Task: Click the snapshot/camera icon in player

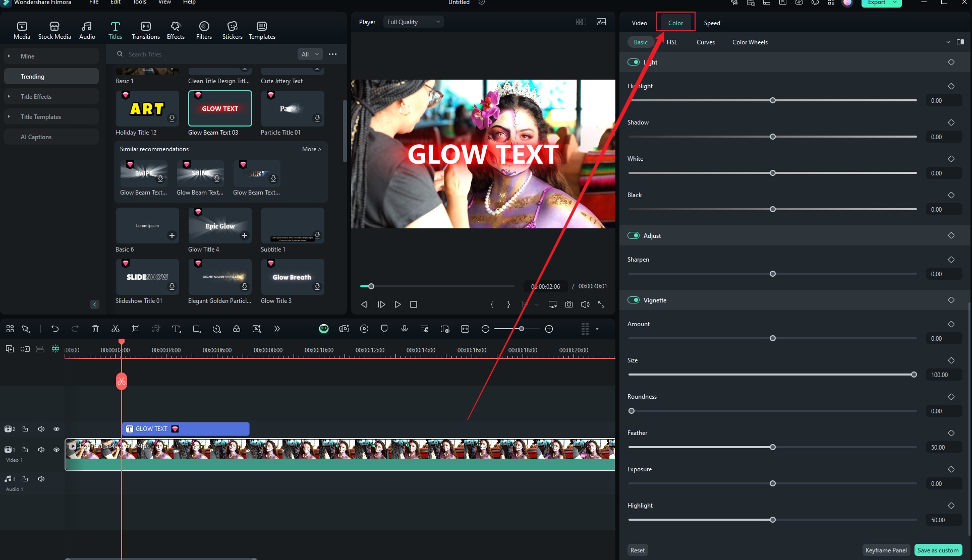Action: [x=569, y=304]
